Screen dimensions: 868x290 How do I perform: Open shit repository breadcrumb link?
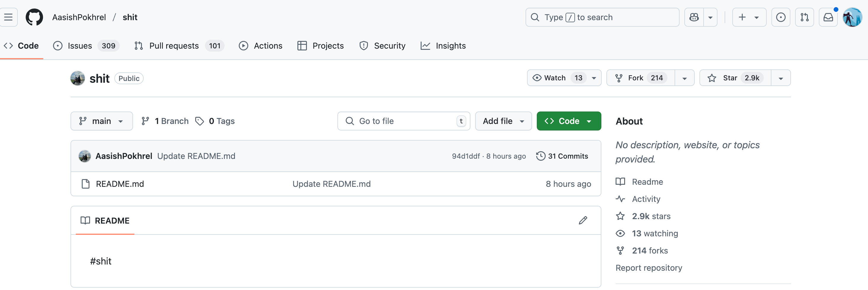click(x=130, y=17)
